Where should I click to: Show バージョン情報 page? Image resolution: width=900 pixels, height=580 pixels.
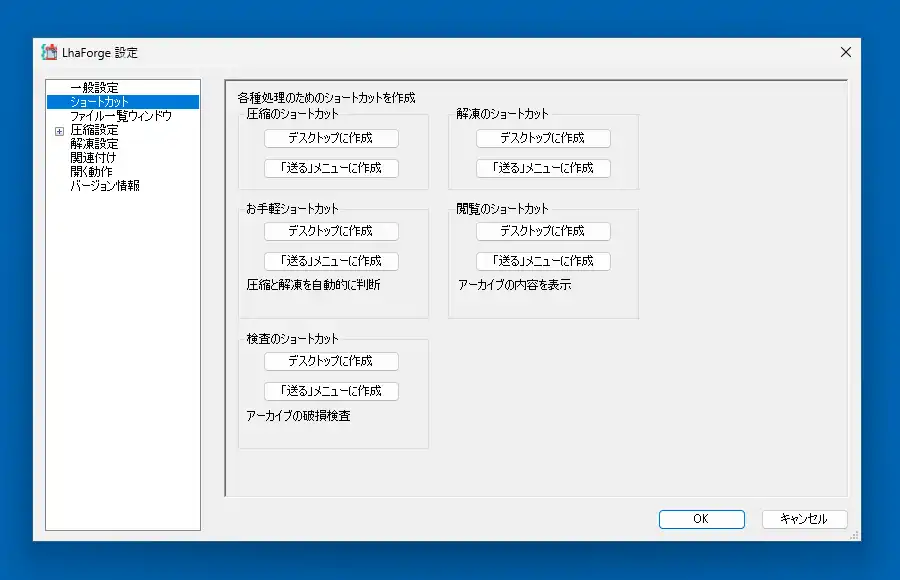105,185
